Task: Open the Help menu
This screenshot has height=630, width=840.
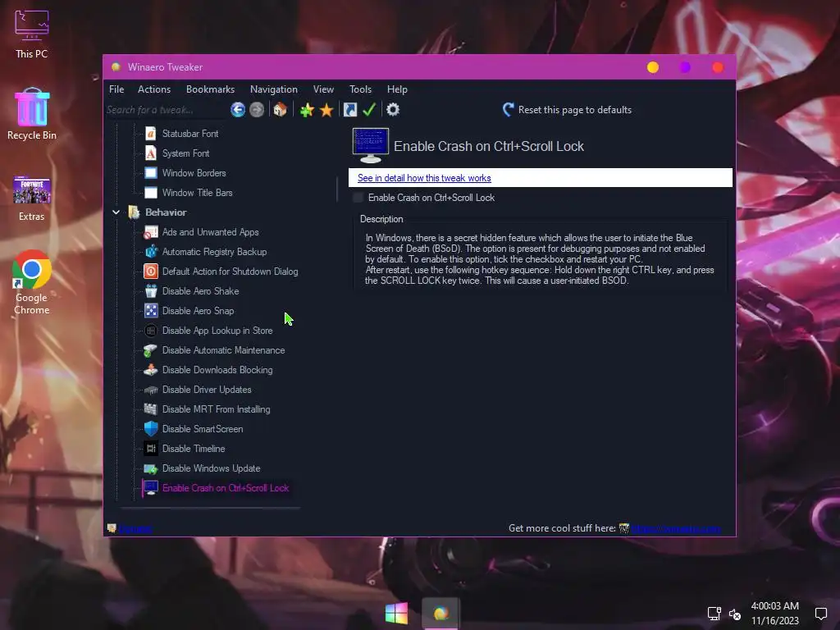Action: click(x=398, y=89)
